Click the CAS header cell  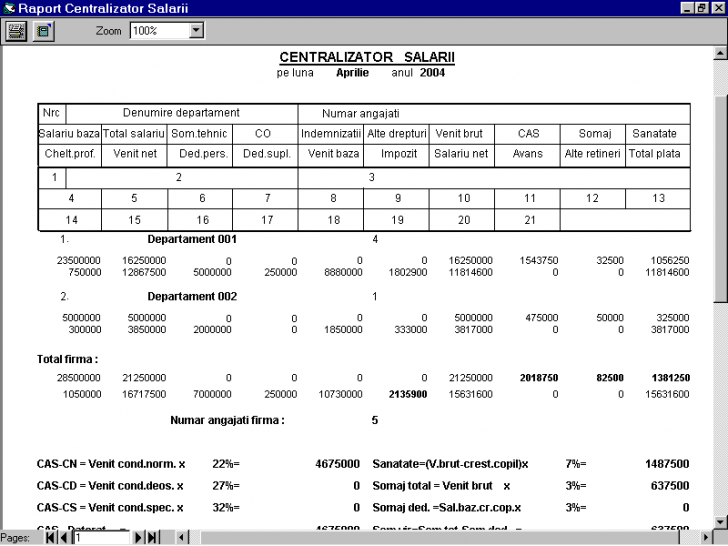[x=527, y=134]
